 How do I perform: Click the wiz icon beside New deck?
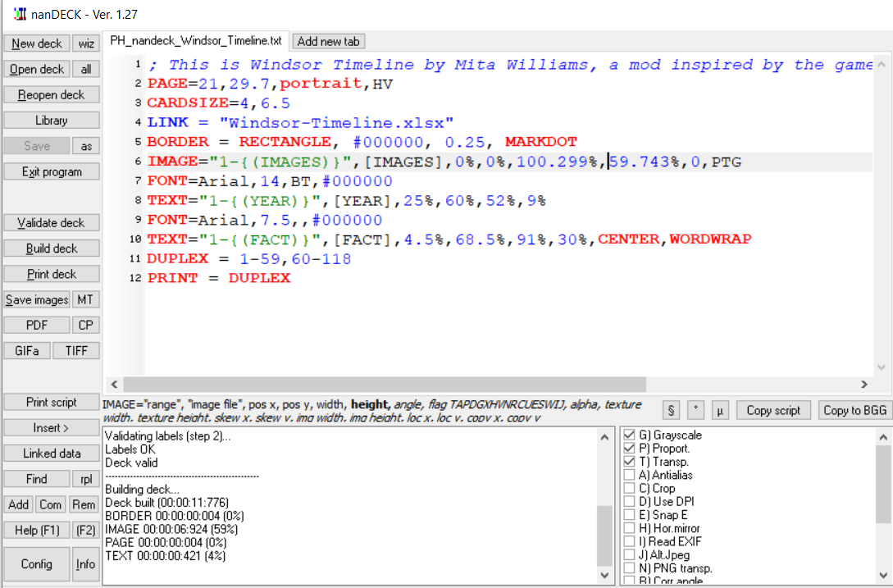pyautogui.click(x=85, y=43)
